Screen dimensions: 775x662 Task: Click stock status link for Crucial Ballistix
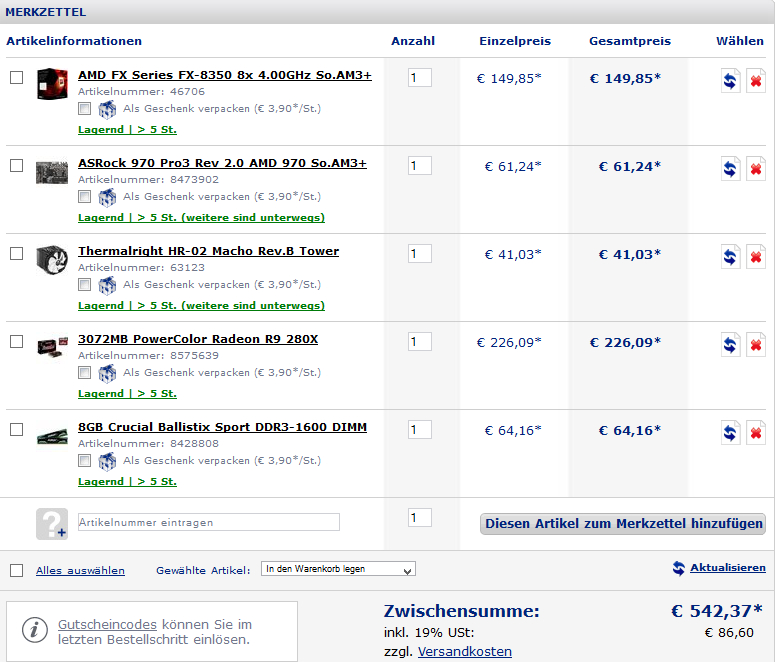point(128,482)
